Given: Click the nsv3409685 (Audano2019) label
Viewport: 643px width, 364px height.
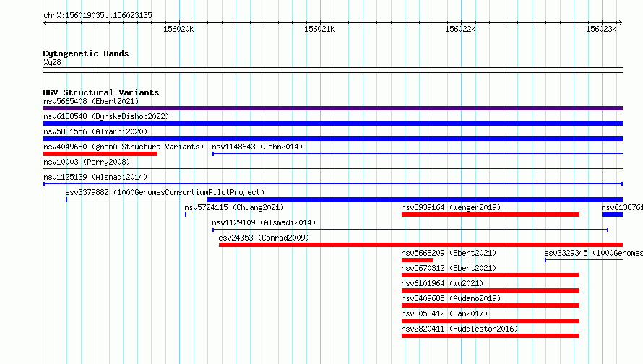Looking at the screenshot, I should [451, 298].
